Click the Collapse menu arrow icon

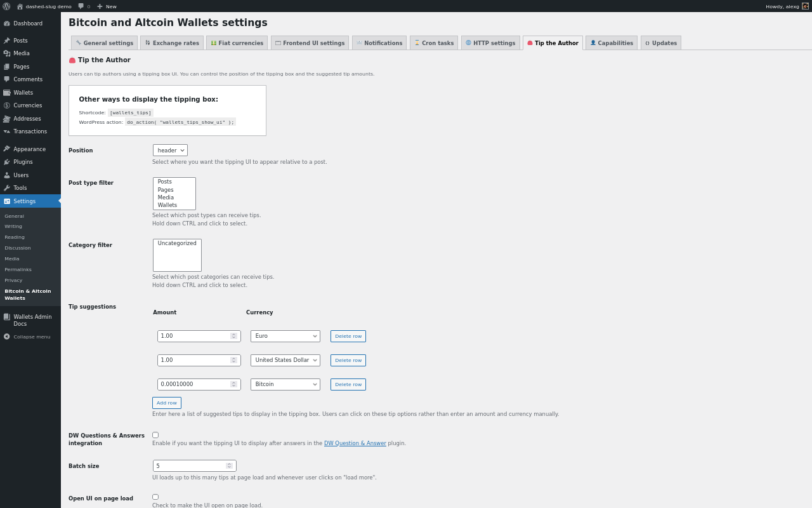pos(7,337)
